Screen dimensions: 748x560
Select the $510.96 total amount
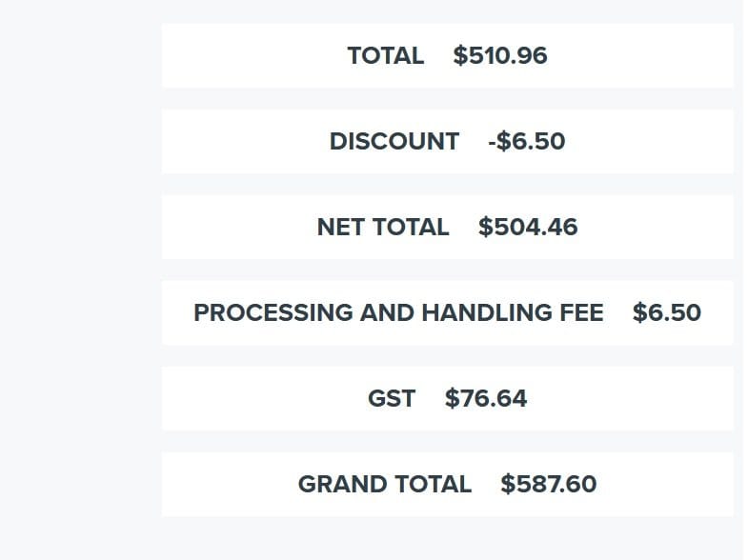[500, 56]
